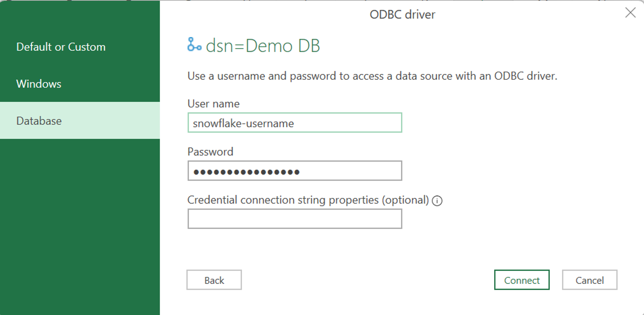Screen dimensions: 644x315
Task: Go back to the previous connection step
Action: [x=214, y=280]
